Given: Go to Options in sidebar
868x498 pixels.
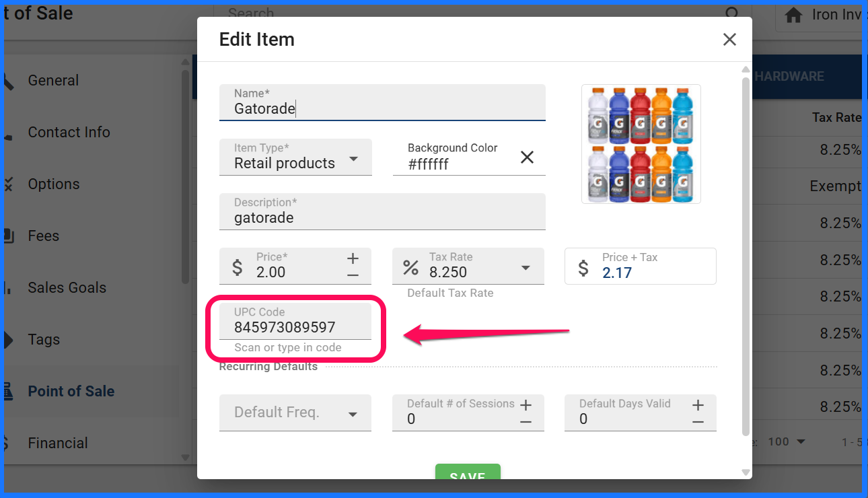Looking at the screenshot, I should point(53,184).
